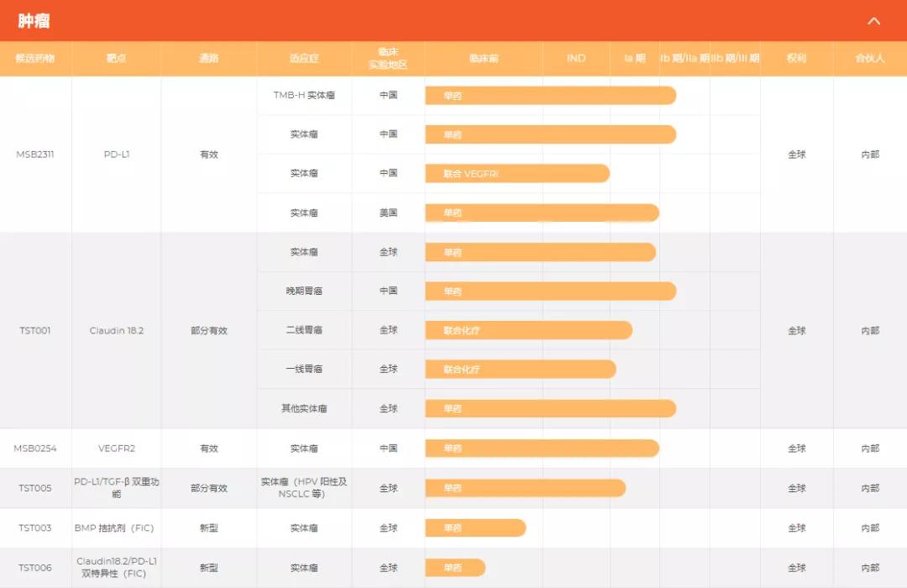Click the TST006 pipeline entry

click(x=35, y=567)
